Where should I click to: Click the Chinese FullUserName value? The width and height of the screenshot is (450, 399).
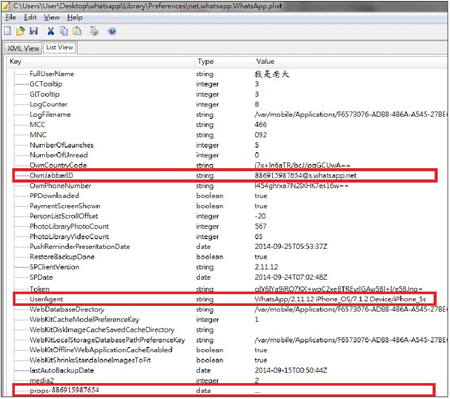tap(271, 74)
